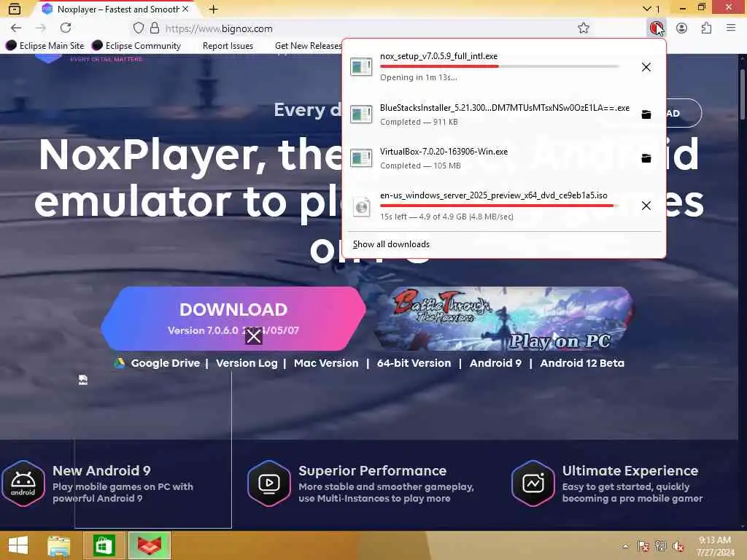The height and width of the screenshot is (560, 747).
Task: Click the muted volume tray icon
Action: pyautogui.click(x=678, y=546)
